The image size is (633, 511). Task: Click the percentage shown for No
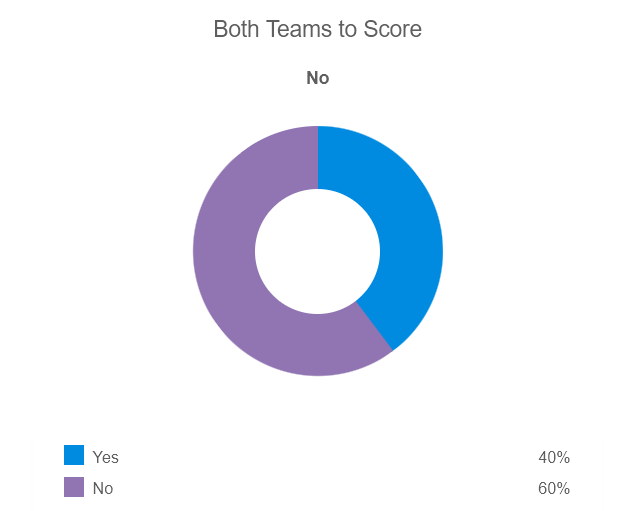point(553,489)
